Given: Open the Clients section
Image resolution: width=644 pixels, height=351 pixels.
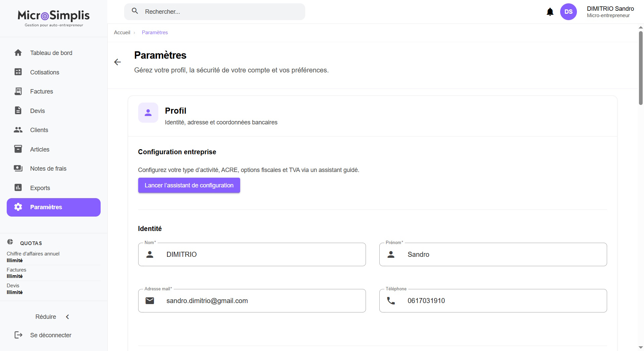Looking at the screenshot, I should [54, 130].
